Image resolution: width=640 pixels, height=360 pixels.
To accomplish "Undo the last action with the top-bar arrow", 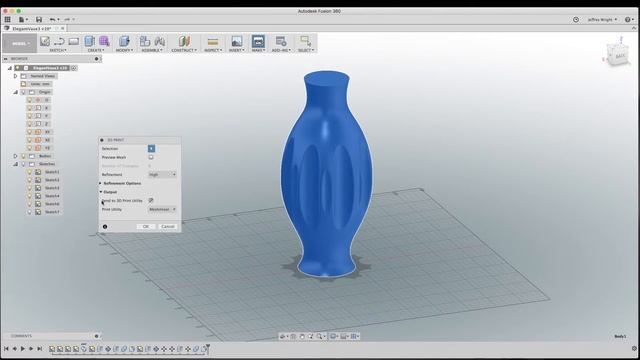I will (x=52, y=19).
